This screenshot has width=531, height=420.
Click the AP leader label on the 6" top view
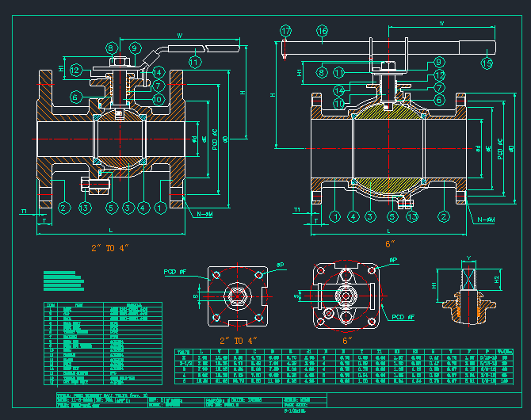tap(394, 259)
